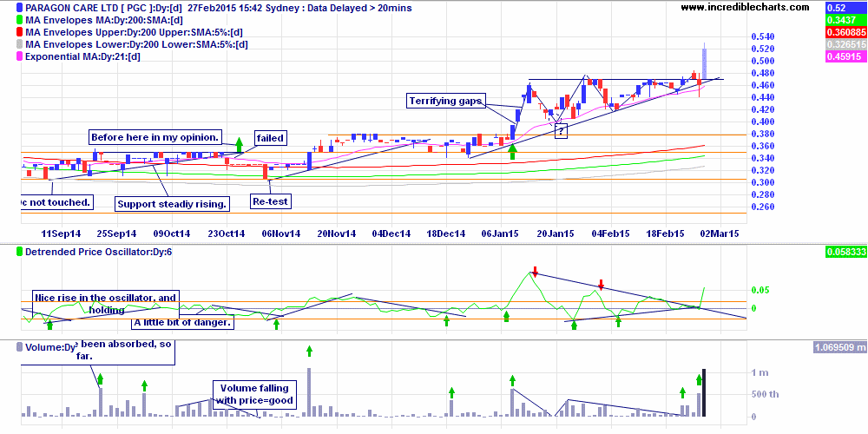The image size is (868, 434).
Task: Click the 11Sep14 date axis label
Action: (61, 234)
